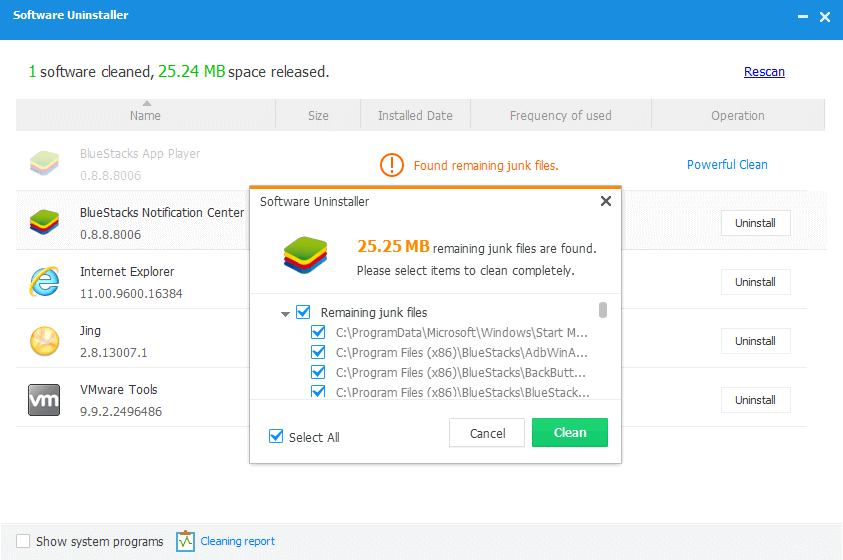843x560 pixels.
Task: Click the Cleaning report chart icon
Action: (x=185, y=541)
